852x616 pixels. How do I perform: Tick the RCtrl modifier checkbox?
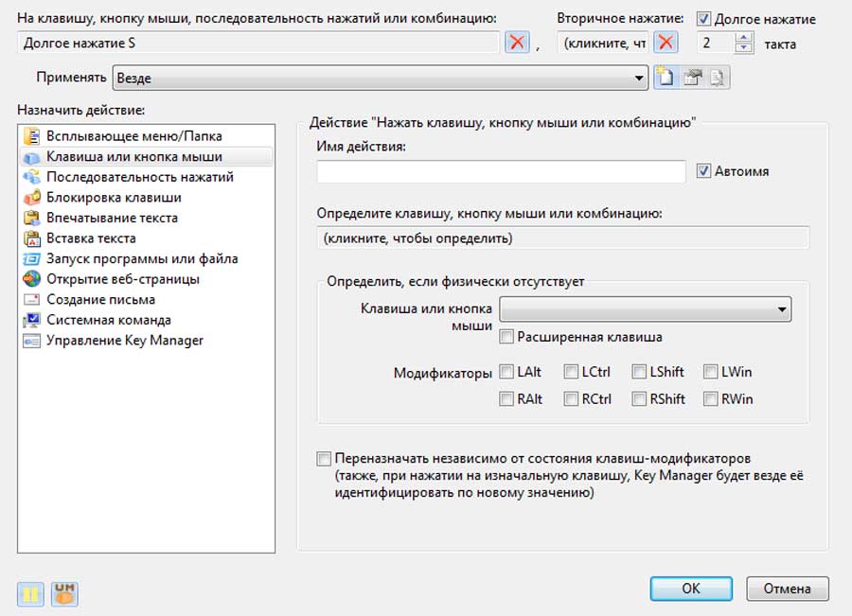click(x=571, y=399)
